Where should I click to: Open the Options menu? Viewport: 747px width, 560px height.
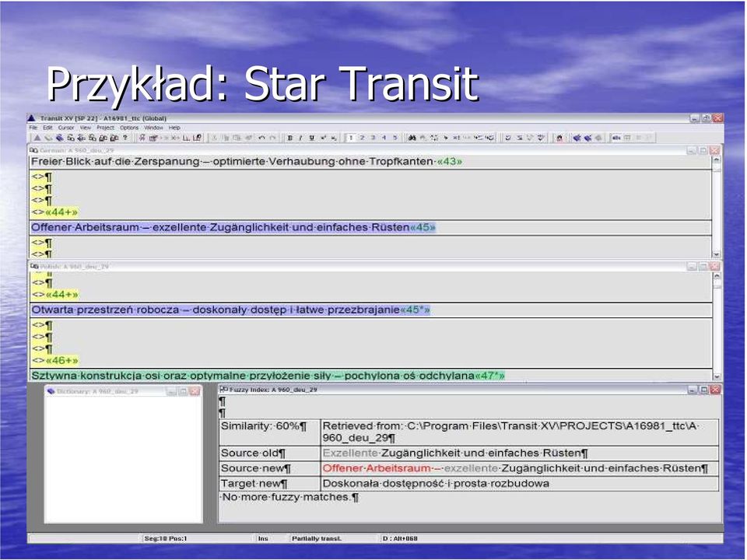pyautogui.click(x=129, y=128)
